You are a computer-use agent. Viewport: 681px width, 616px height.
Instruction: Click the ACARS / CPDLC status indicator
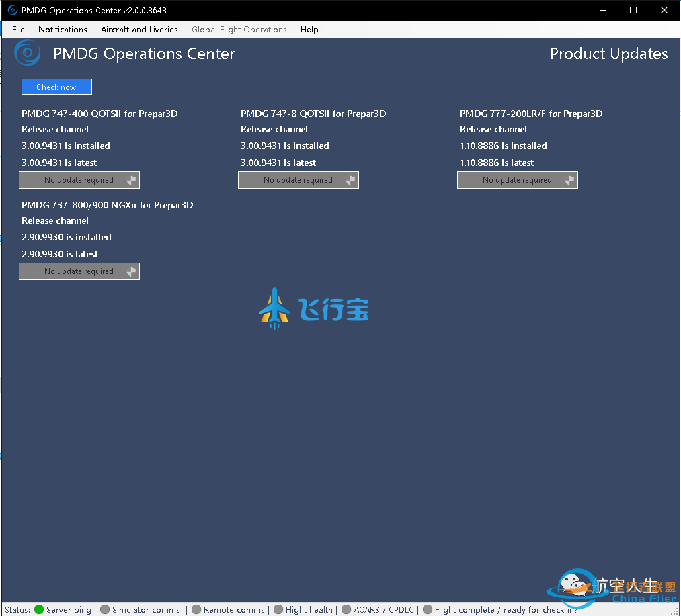(x=346, y=609)
